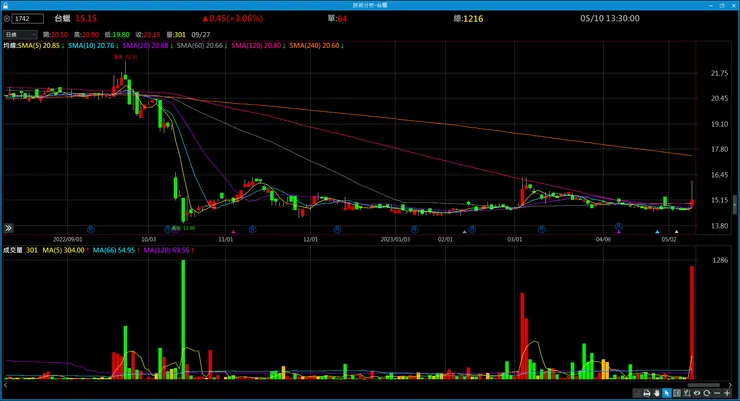This screenshot has width=740, height=401.
Task: Click the 2023/01/03 date axis label
Action: coord(395,240)
